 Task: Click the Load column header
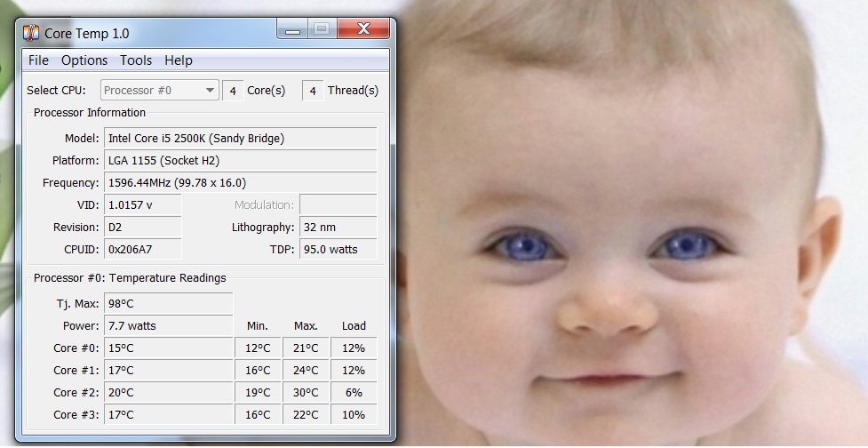pyautogui.click(x=354, y=325)
